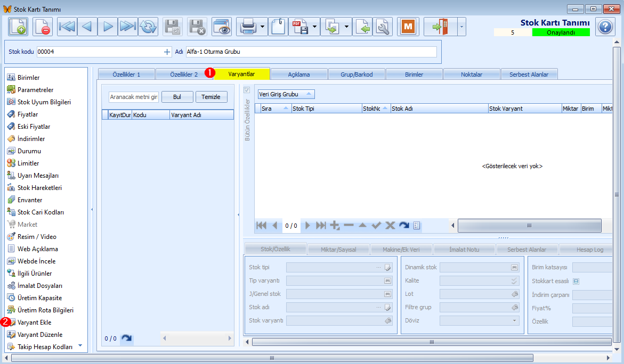Click the refresh records icon

click(148, 27)
